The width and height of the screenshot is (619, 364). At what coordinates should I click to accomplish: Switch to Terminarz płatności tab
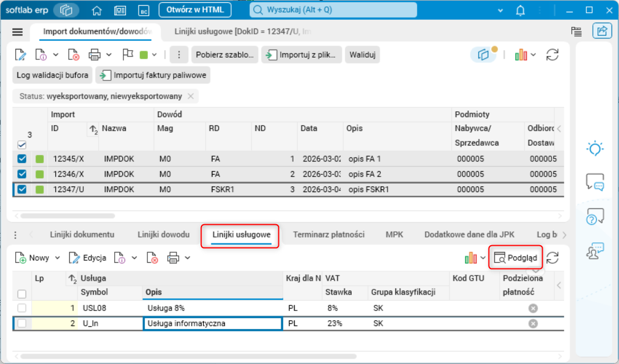pos(328,235)
